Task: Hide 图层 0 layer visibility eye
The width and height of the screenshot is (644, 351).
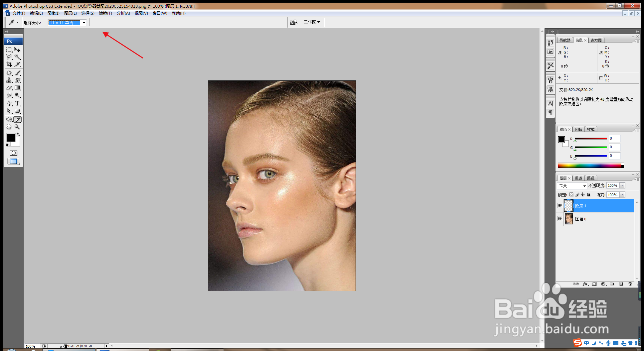Action: pos(560,219)
